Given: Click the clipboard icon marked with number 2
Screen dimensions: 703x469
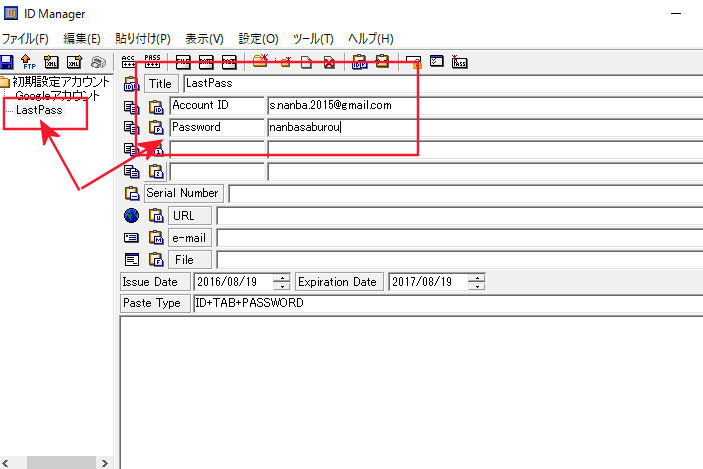Looking at the screenshot, I should 156,171.
